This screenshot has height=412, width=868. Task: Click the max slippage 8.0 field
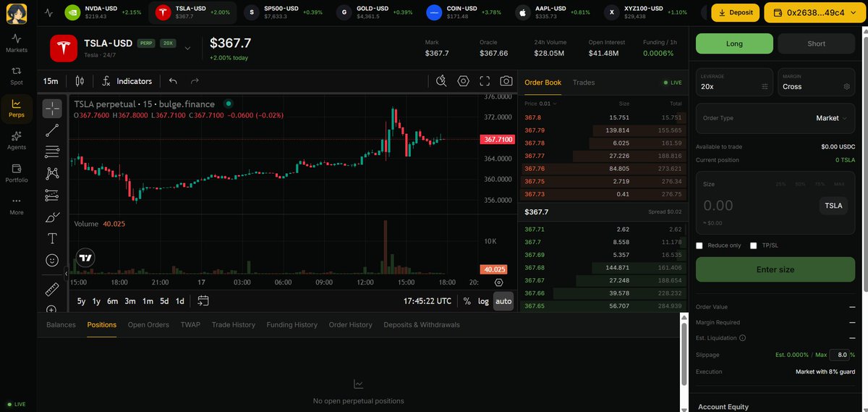[x=841, y=355]
